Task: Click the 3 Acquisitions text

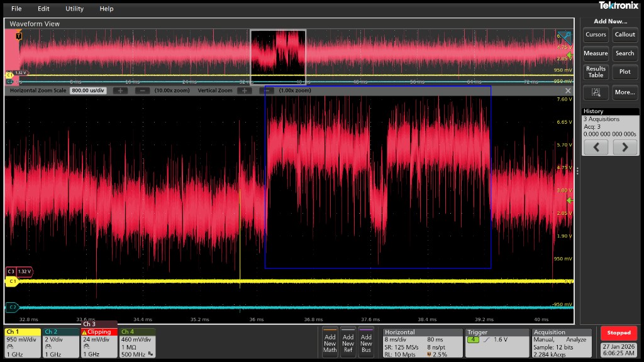Action: point(601,119)
